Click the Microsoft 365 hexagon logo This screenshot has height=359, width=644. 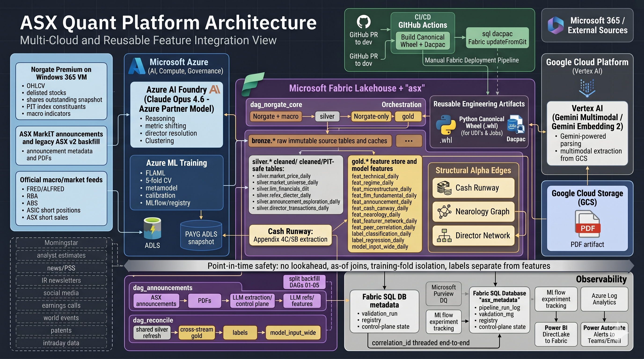(x=556, y=25)
